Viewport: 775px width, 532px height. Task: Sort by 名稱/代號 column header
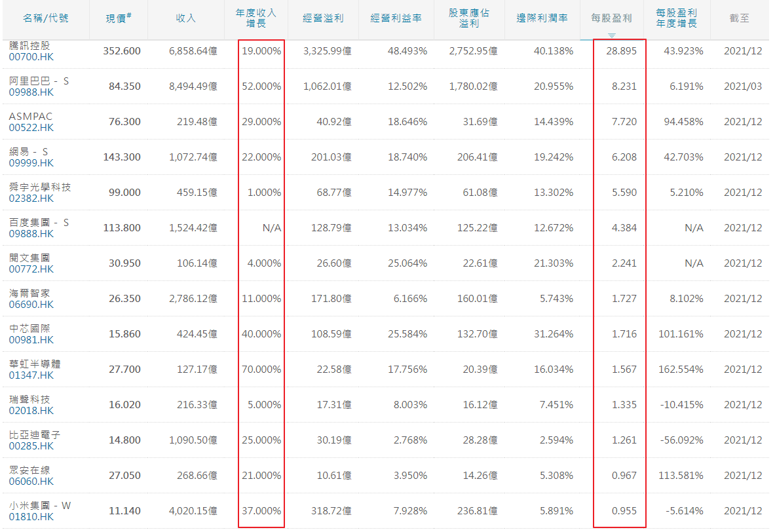coord(45,18)
